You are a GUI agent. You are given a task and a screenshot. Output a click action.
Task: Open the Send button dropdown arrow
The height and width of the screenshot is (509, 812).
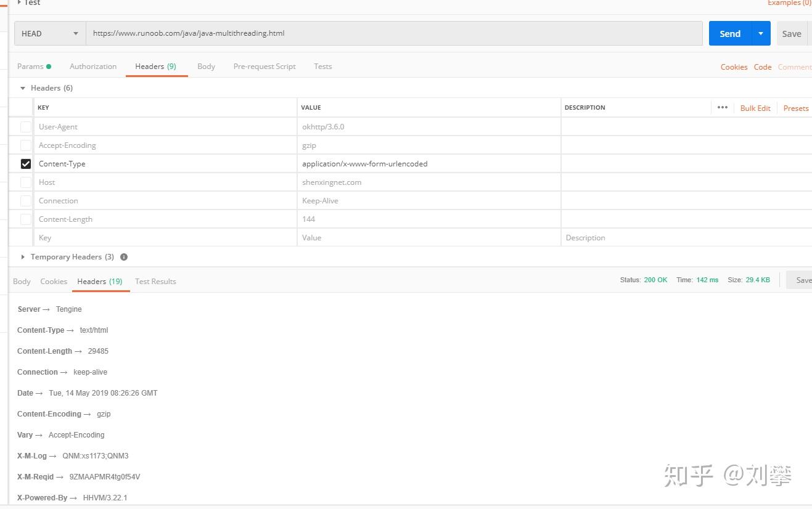pos(761,34)
